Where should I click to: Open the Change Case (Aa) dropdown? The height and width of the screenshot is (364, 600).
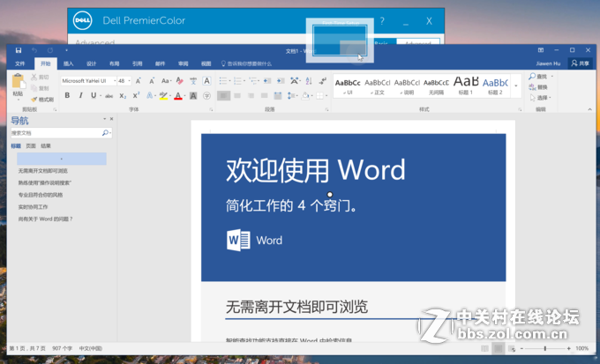click(x=166, y=81)
